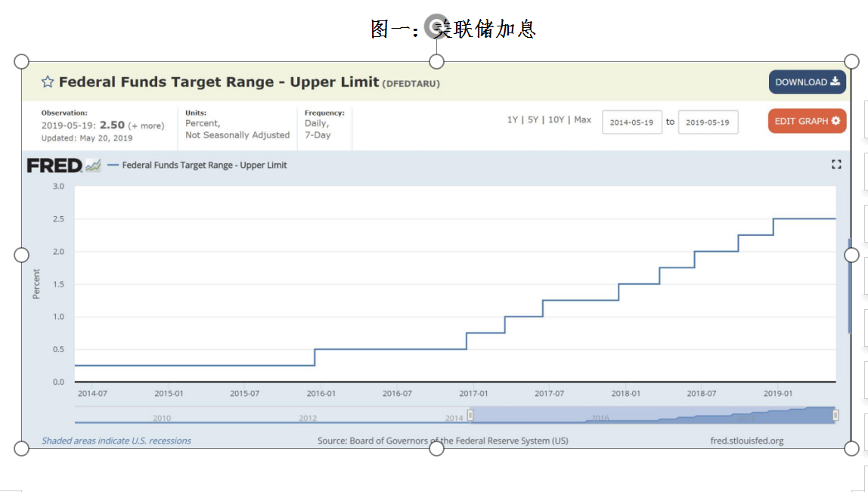
Task: Click the bottom-right corner resize handle
Action: [x=851, y=448]
